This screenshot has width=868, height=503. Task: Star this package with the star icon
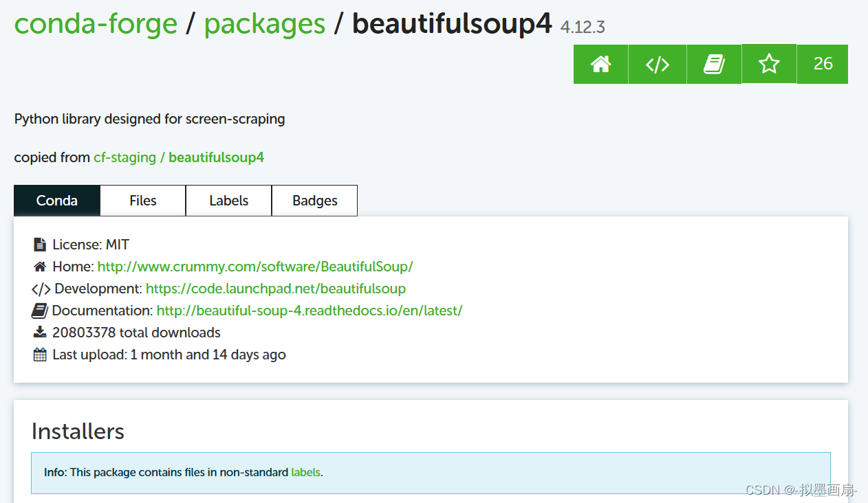(769, 64)
